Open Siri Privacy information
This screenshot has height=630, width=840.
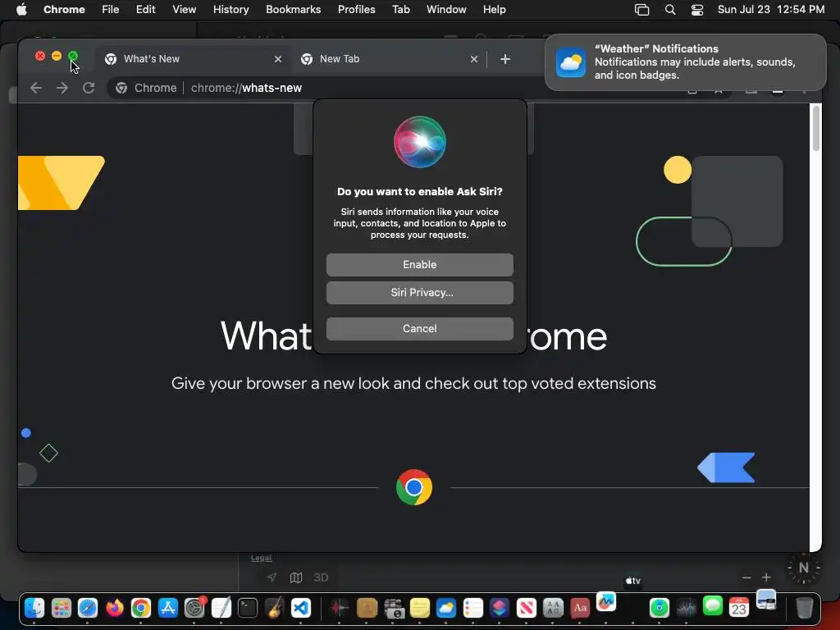[419, 293]
